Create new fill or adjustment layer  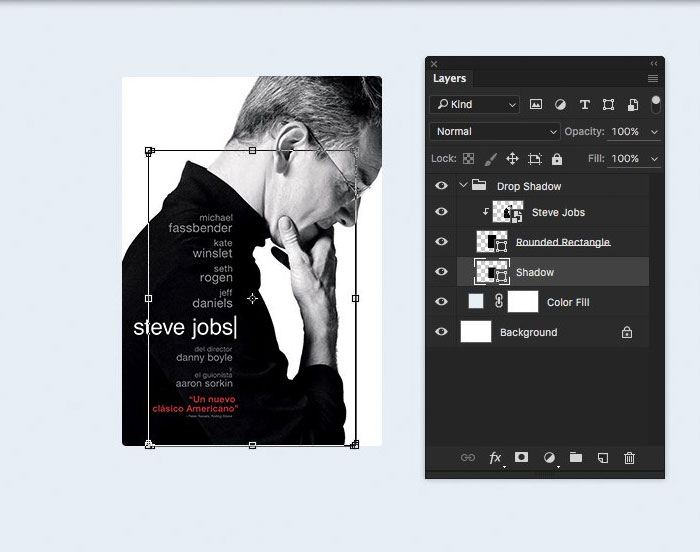tap(549, 458)
